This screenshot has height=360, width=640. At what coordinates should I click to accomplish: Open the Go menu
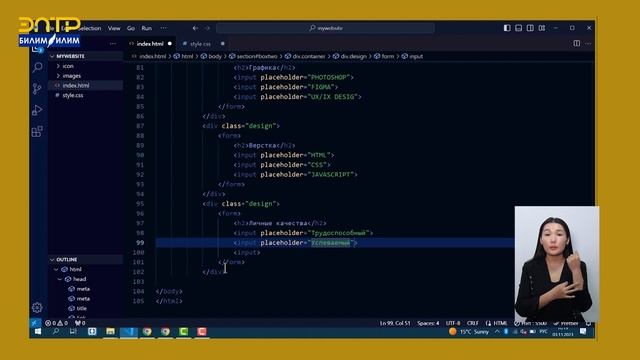pos(131,28)
